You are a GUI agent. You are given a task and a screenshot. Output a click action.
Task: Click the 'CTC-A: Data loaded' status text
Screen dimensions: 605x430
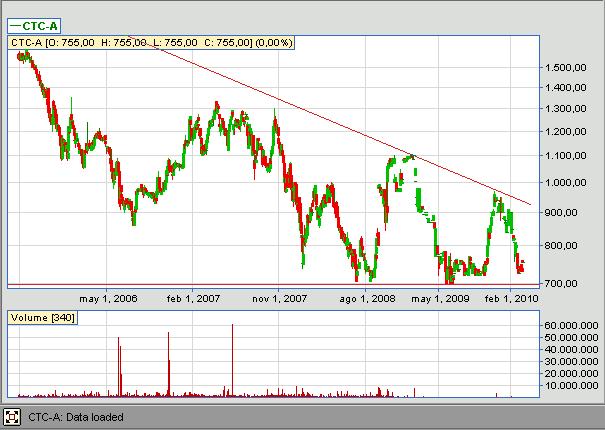76,417
